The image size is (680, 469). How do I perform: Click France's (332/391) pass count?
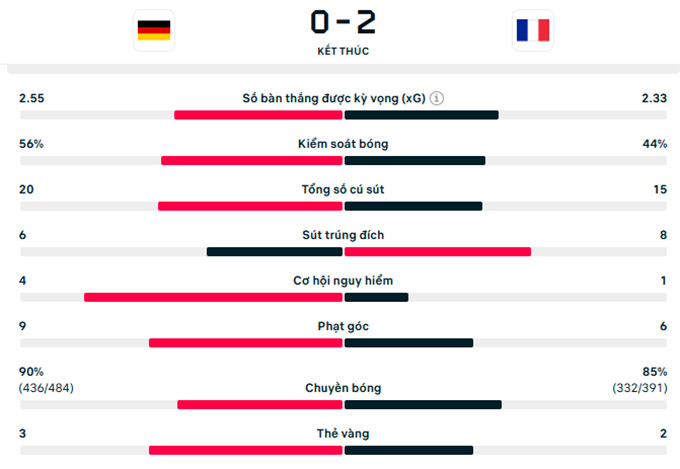[640, 388]
